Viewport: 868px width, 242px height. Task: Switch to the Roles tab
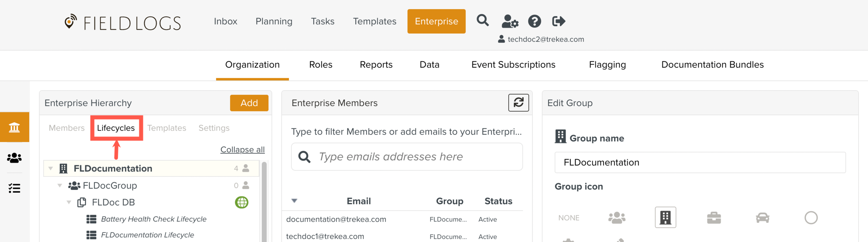click(320, 65)
